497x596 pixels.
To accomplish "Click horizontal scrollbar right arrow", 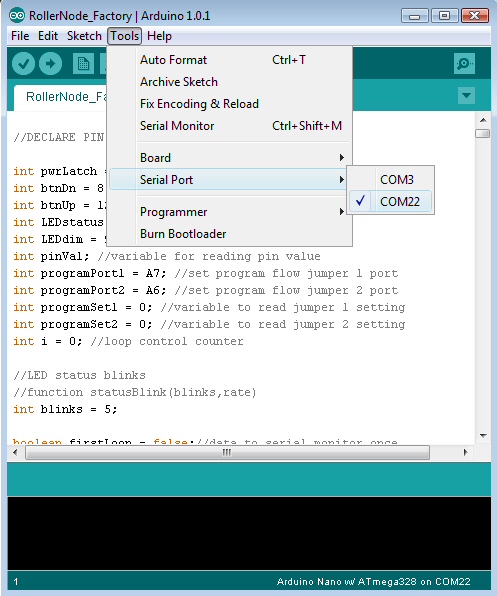I will (x=466, y=452).
